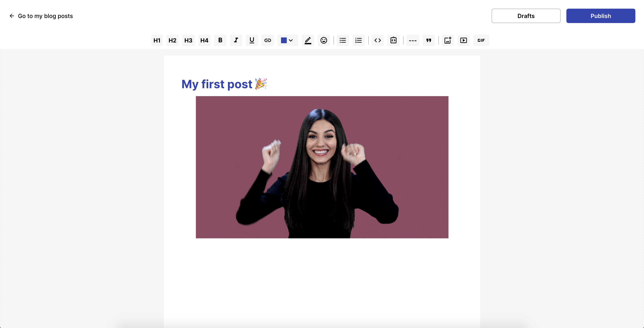Insert a bulleted list
This screenshot has height=328, width=644.
[342, 40]
